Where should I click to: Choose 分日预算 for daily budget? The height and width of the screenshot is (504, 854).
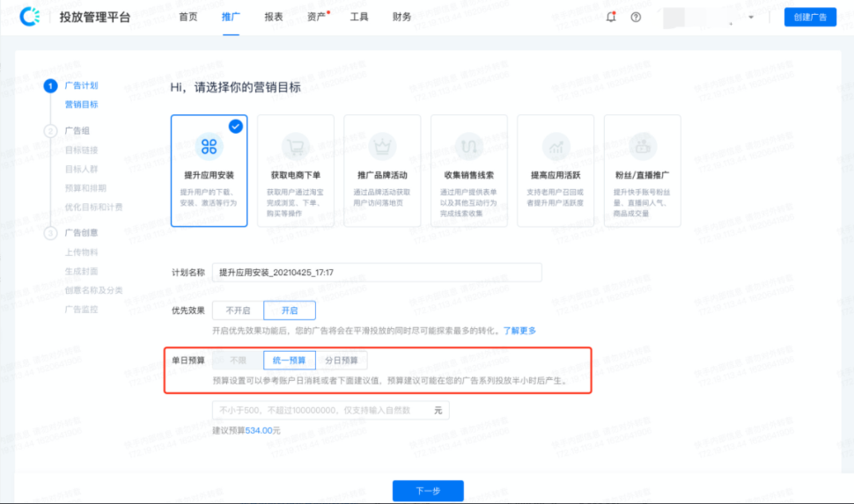pos(342,361)
